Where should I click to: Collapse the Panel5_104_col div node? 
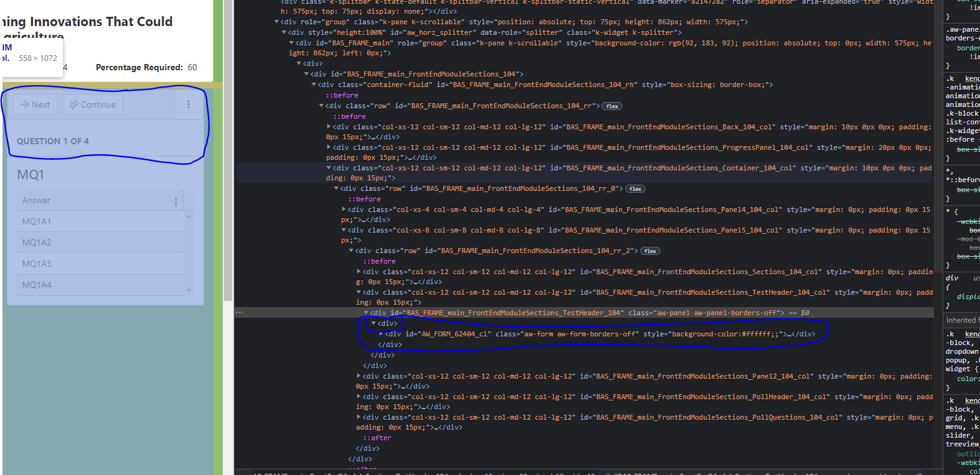pyautogui.click(x=344, y=230)
